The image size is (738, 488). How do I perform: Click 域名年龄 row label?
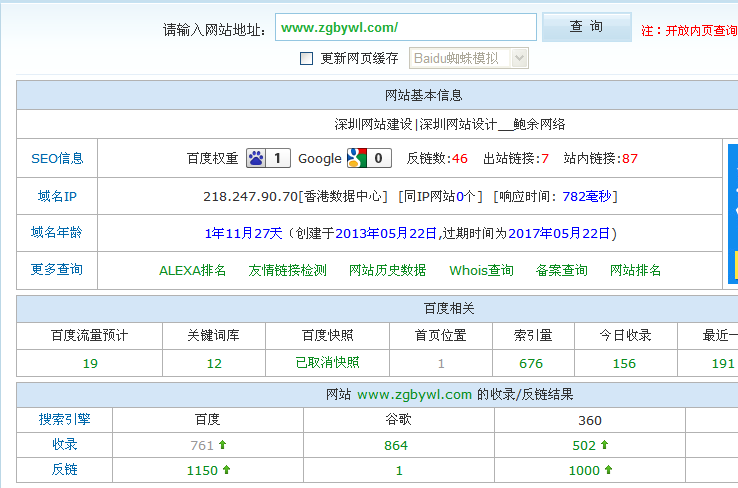[x=57, y=232]
